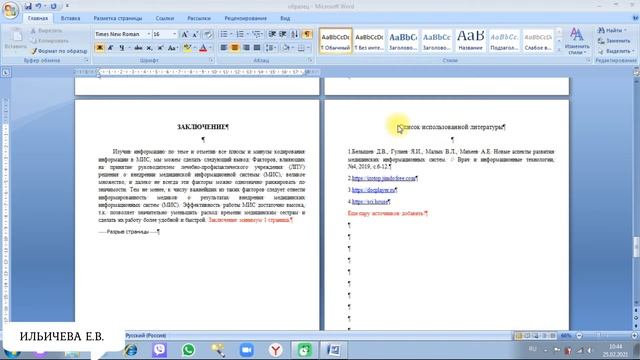Open the Change Case (Aa) button
The height and width of the screenshot is (360, 640).
point(172,48)
